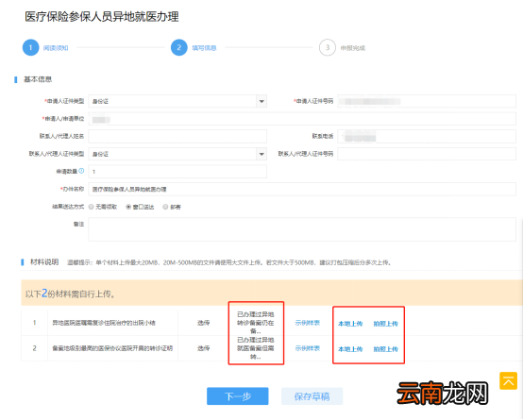Click the step 1 circle 阅读须知
The width and height of the screenshot is (523, 420).
click(31, 48)
